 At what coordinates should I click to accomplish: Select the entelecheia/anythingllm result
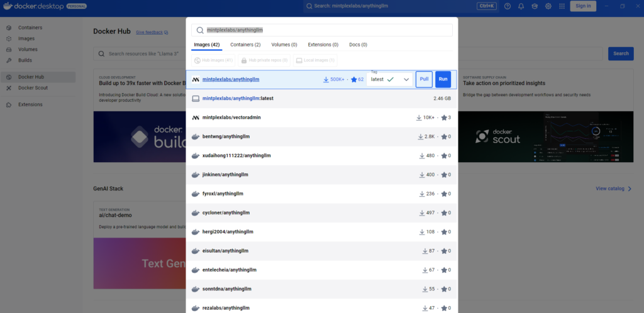tap(321, 270)
